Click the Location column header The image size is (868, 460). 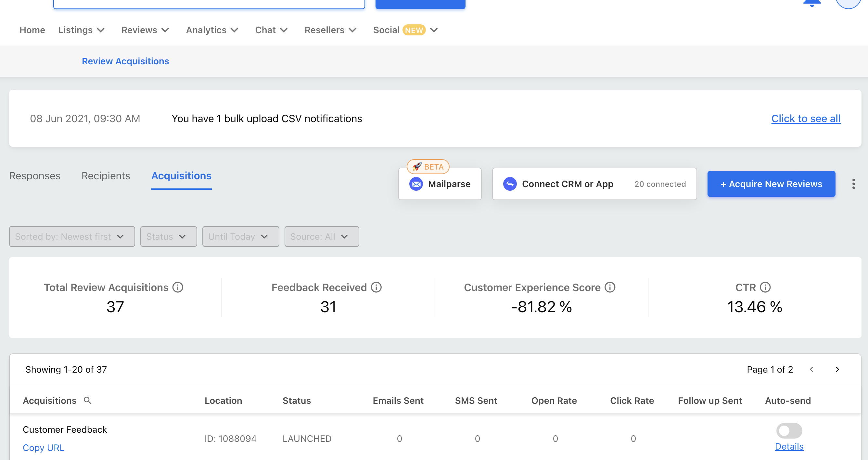coord(223,400)
